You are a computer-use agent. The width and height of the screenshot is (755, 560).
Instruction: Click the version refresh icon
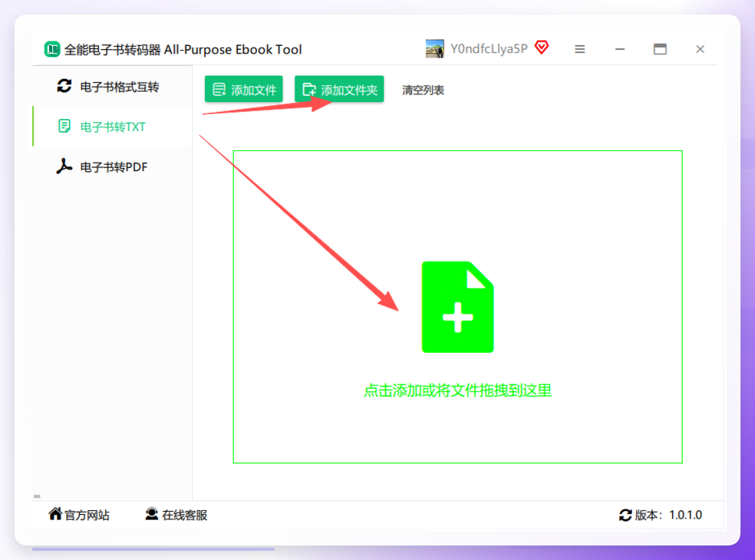[625, 515]
